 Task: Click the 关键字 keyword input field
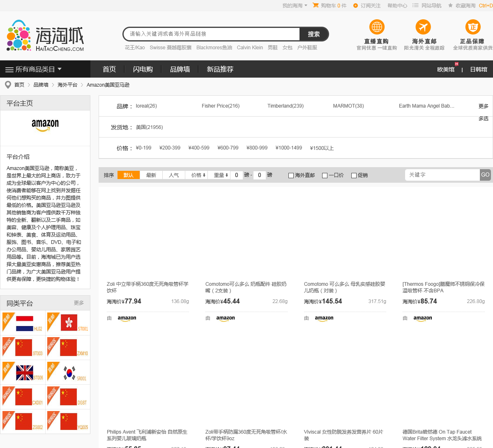click(x=442, y=175)
